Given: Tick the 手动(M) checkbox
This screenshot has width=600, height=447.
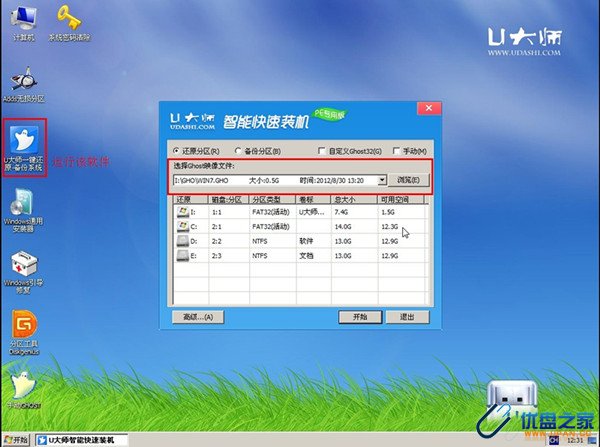Looking at the screenshot, I should point(396,151).
